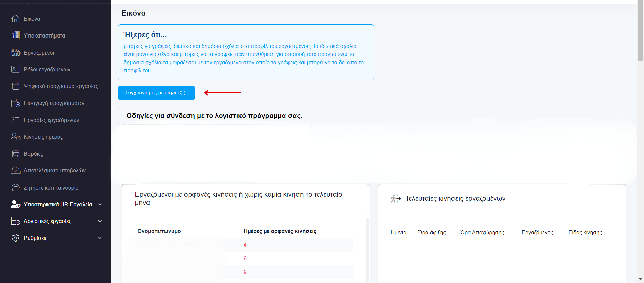Viewport: 644px width, 283px height.
Task: Click calendar icon for Ψηφιακό πρόγραμμα εργασίας
Action: pos(16,86)
